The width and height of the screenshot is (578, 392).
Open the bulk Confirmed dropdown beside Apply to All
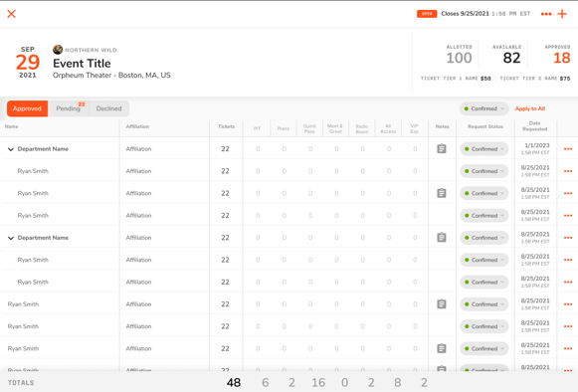click(x=484, y=108)
